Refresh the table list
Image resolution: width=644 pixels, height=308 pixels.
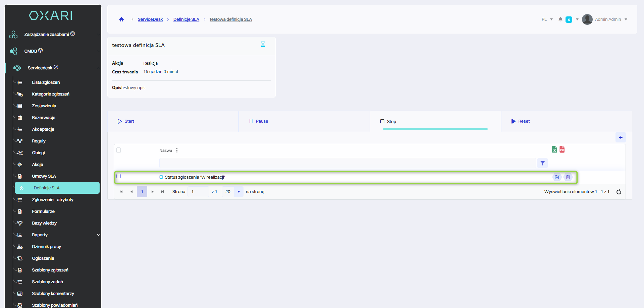point(619,192)
